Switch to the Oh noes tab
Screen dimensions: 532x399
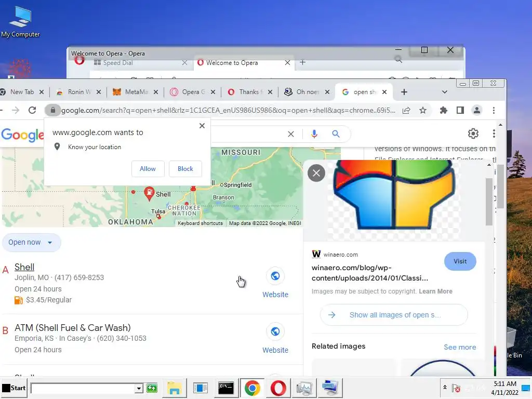point(308,92)
